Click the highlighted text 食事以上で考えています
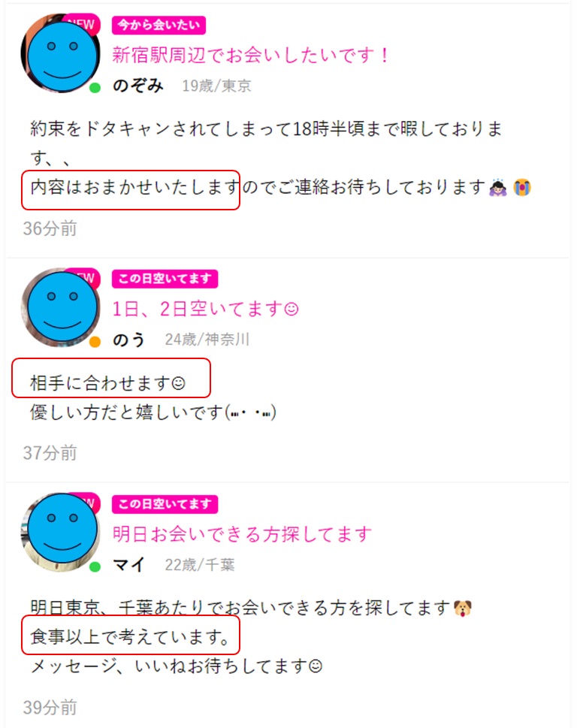This screenshot has width=583, height=728. pyautogui.click(x=131, y=636)
